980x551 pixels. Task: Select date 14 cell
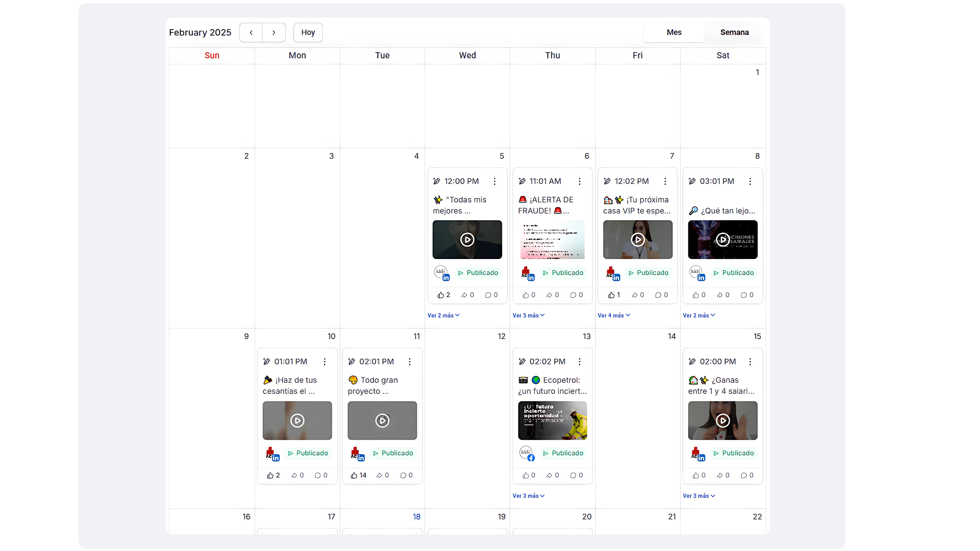pyautogui.click(x=638, y=418)
